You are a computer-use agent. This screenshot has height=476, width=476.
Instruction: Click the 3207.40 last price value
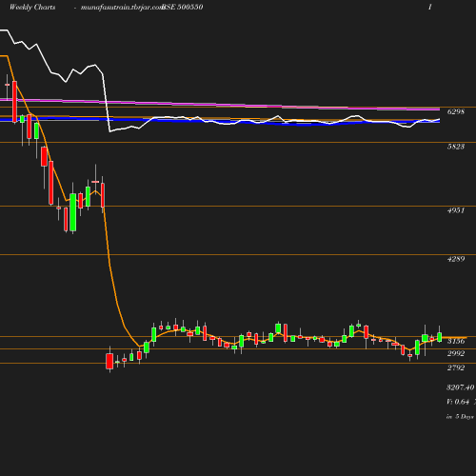(x=461, y=387)
